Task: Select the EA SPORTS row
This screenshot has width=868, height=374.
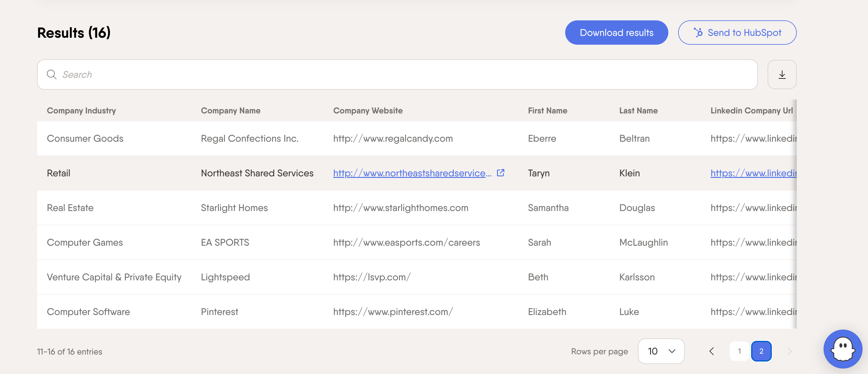Action: (x=225, y=242)
